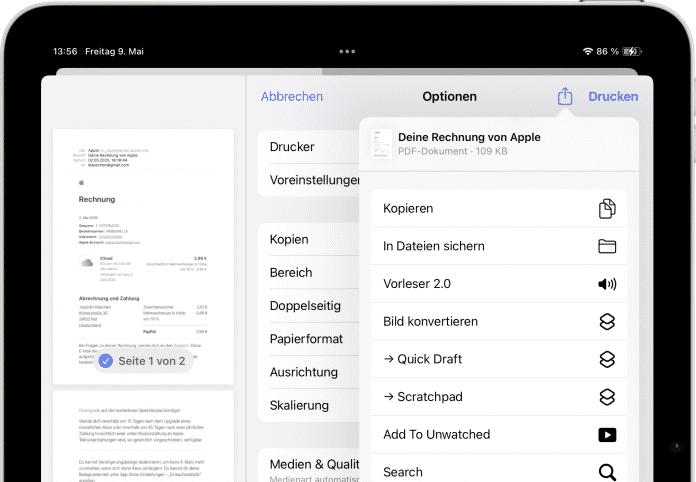Open the Voreinstellungen row
696x482 pixels.
pyautogui.click(x=308, y=180)
